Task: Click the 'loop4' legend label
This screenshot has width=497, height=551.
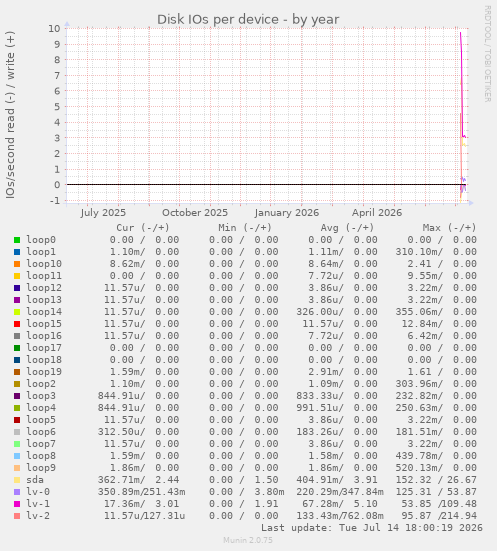Action: (x=41, y=408)
